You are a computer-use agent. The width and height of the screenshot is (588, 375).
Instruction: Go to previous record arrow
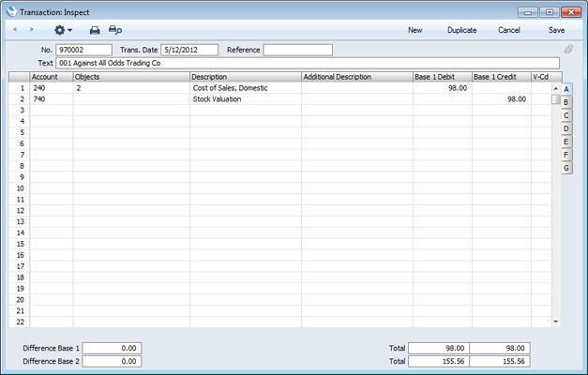[x=15, y=30]
